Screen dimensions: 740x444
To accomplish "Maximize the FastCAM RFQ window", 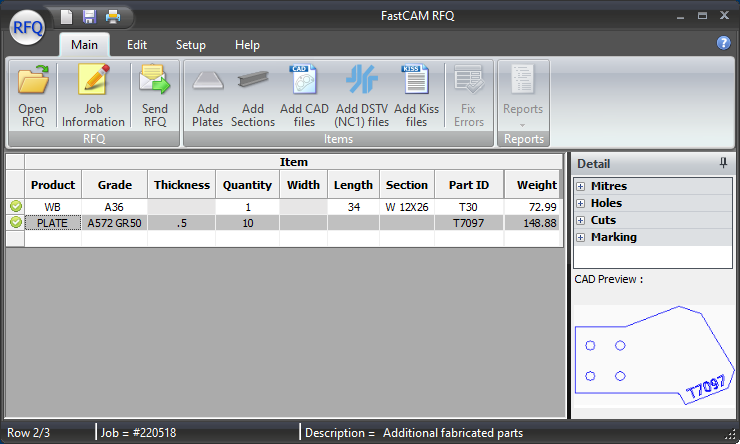I will pyautogui.click(x=702, y=16).
